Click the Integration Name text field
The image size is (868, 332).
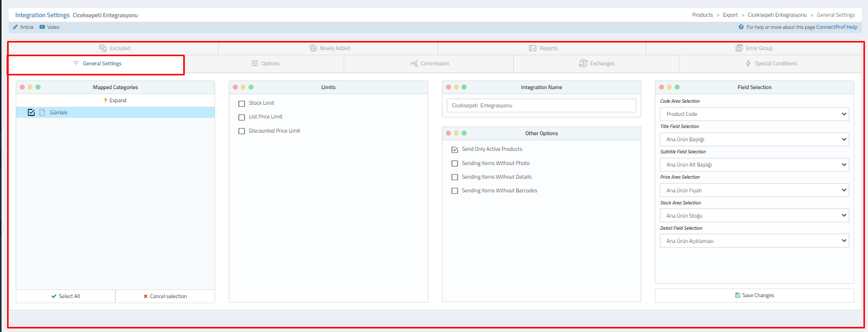pos(541,106)
